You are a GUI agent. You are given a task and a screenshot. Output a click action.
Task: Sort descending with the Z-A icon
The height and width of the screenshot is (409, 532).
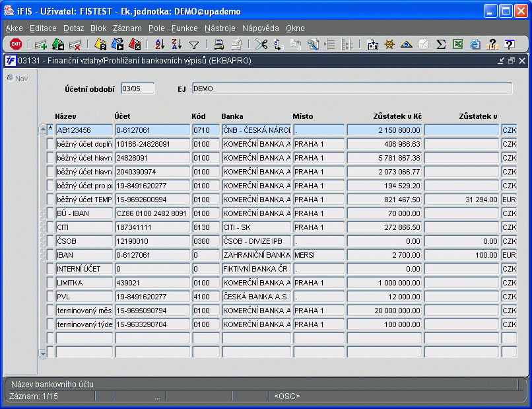point(176,44)
